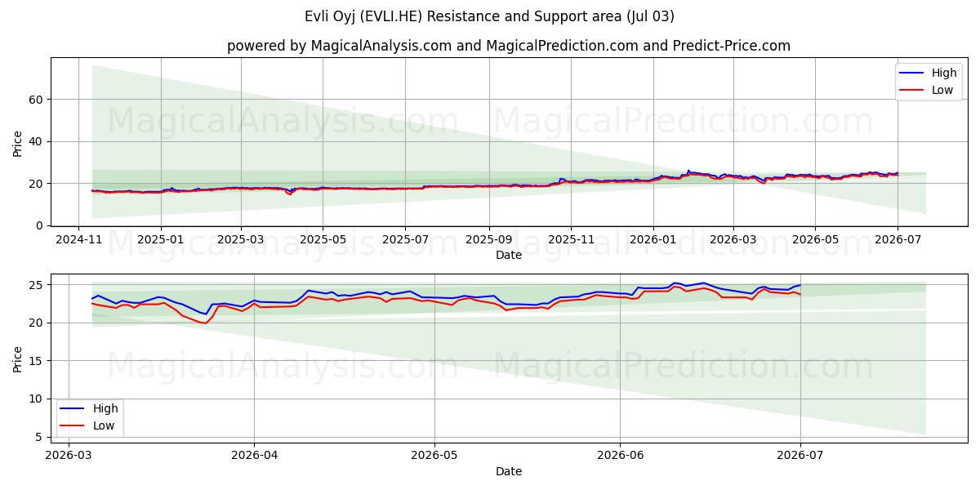
Task: Click the '2026-05' tick label on top chart
Action: (x=814, y=239)
